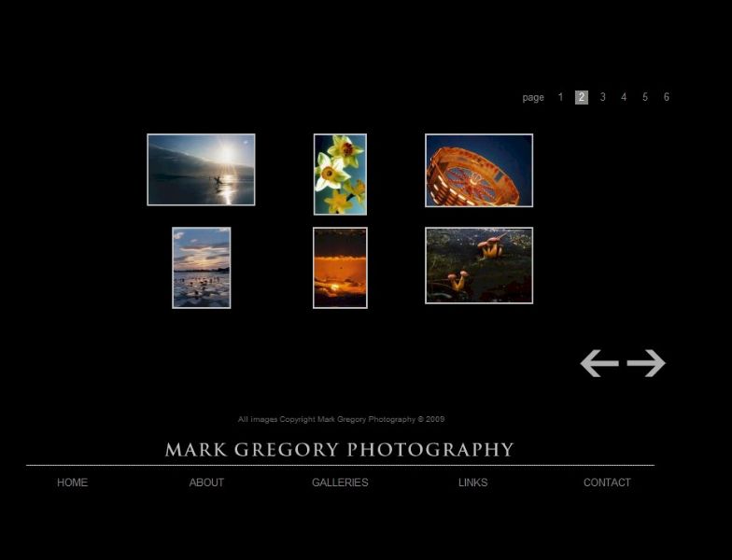Navigate to the HOME page

pos(72,483)
